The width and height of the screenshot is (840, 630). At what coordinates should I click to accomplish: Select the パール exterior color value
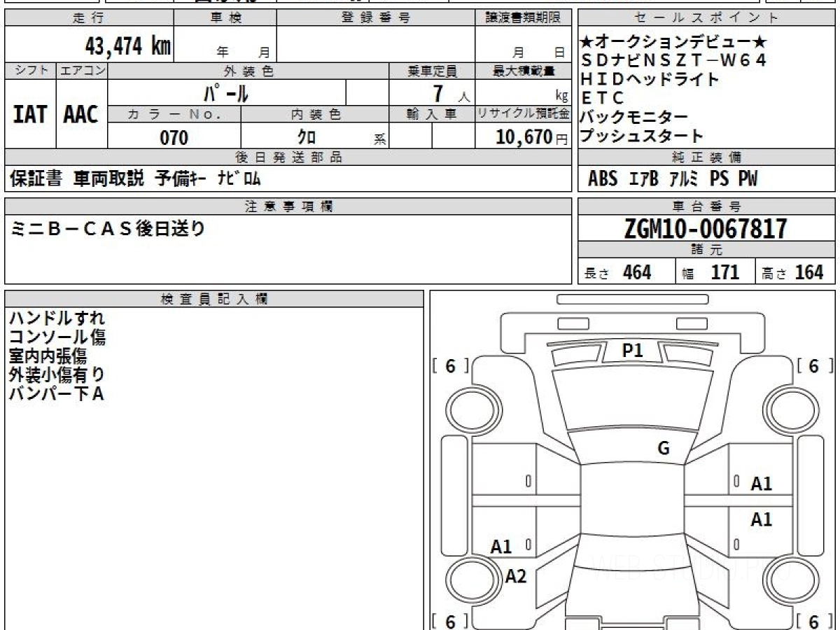225,92
